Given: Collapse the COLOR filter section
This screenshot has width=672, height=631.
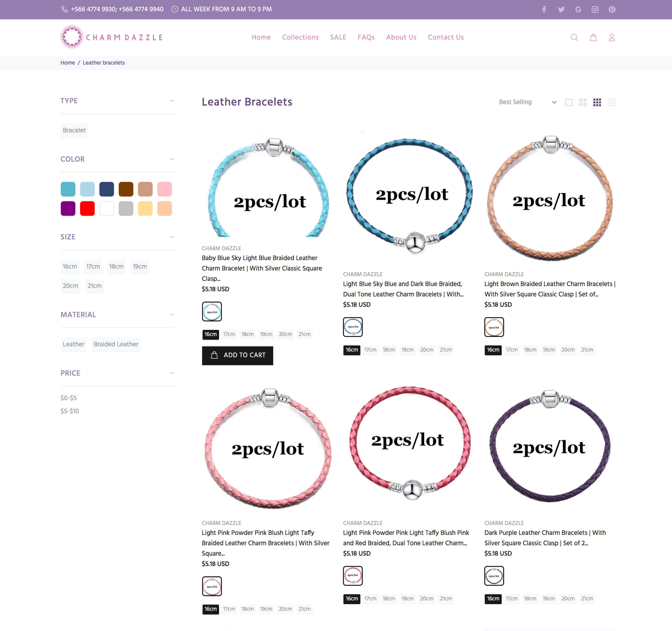Looking at the screenshot, I should (172, 159).
